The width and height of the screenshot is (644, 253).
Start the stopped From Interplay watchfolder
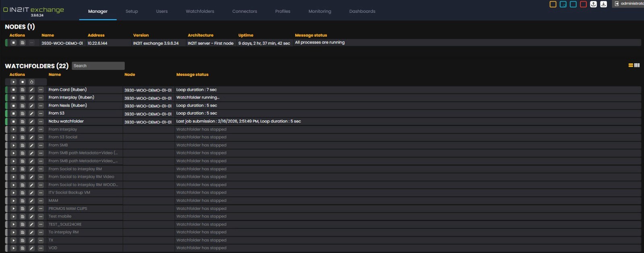(x=13, y=130)
